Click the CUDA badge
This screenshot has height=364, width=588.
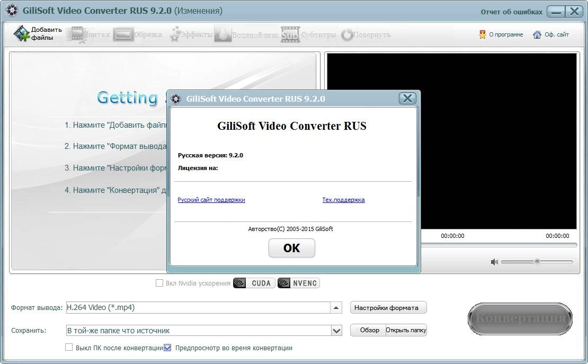pos(254,283)
